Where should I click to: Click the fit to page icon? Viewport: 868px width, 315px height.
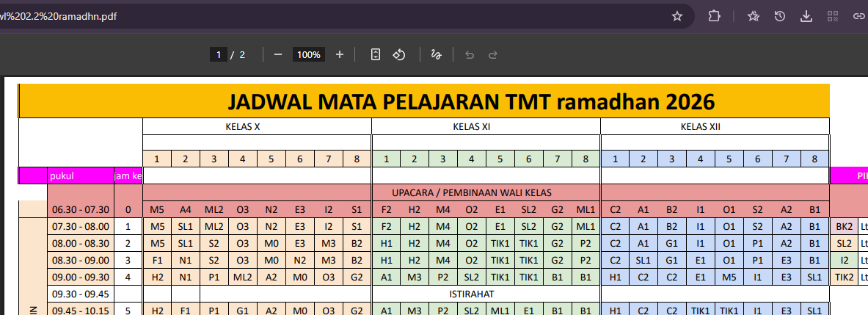point(376,54)
